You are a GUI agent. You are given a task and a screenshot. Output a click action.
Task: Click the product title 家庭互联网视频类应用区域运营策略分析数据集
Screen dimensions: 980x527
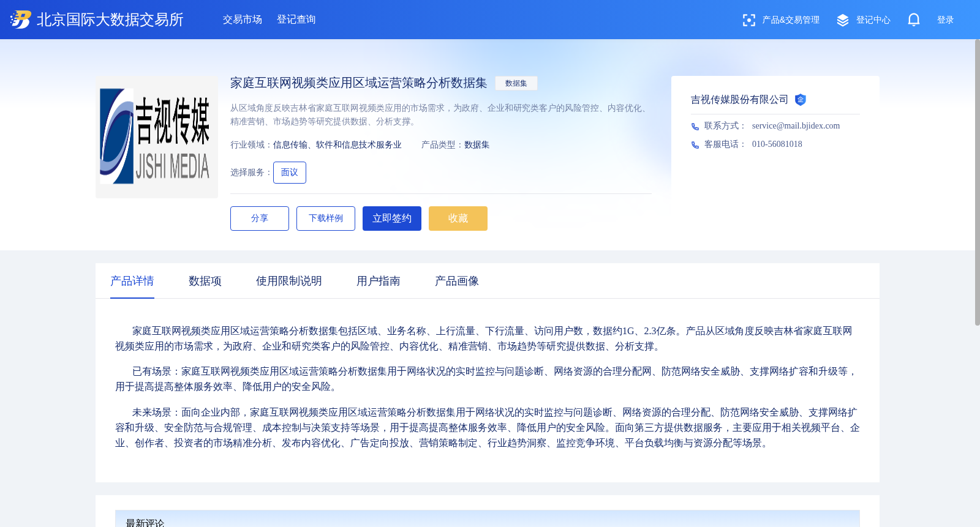click(359, 83)
